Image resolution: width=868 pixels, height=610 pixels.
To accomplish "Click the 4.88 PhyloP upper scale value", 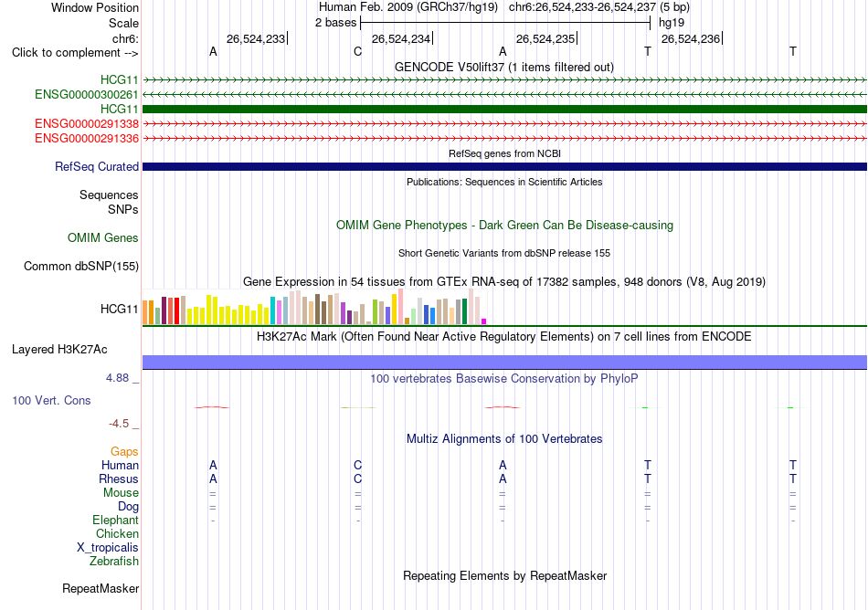I will point(117,378).
